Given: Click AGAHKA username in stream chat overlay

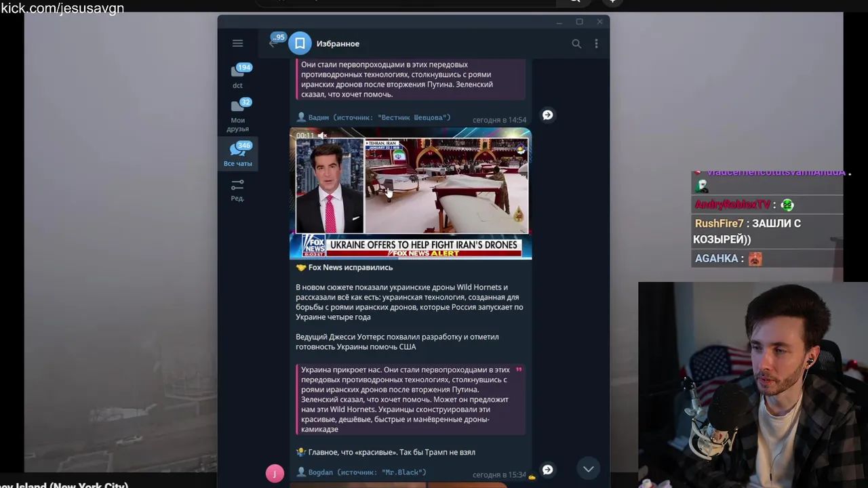Looking at the screenshot, I should coord(716,259).
